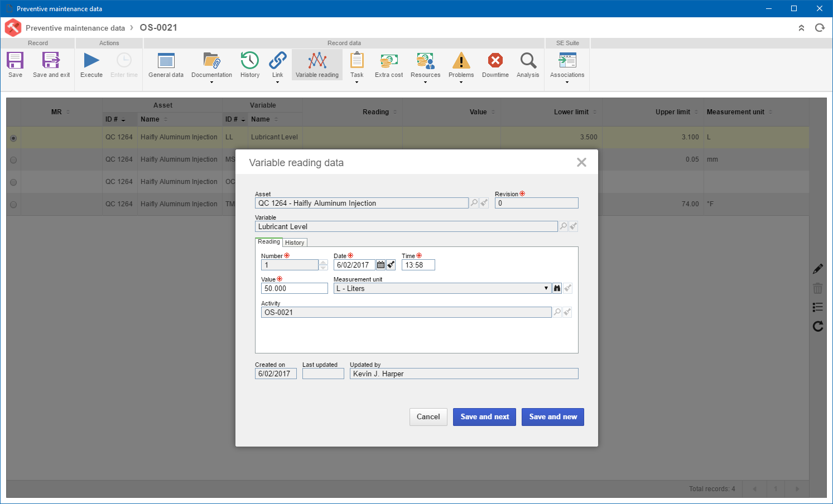Open the Extra cost section

pos(389,65)
